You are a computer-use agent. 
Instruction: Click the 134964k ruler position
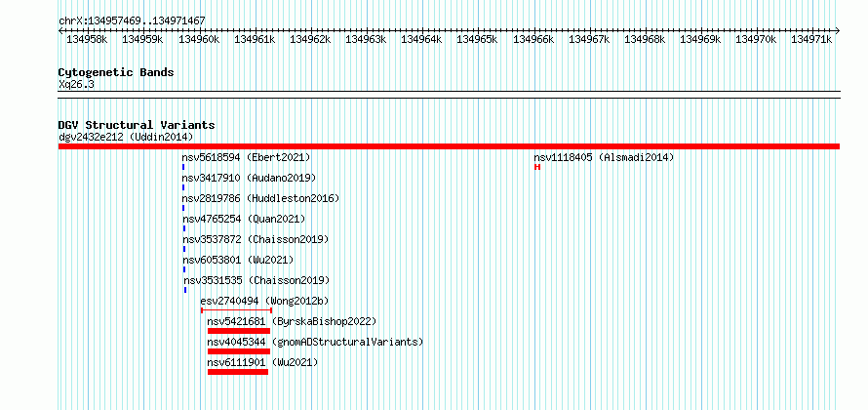click(x=422, y=39)
